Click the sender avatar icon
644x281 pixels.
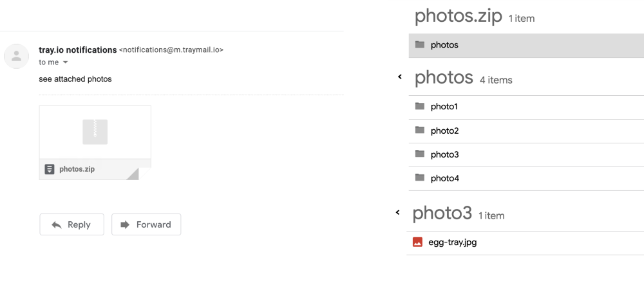[x=16, y=56]
